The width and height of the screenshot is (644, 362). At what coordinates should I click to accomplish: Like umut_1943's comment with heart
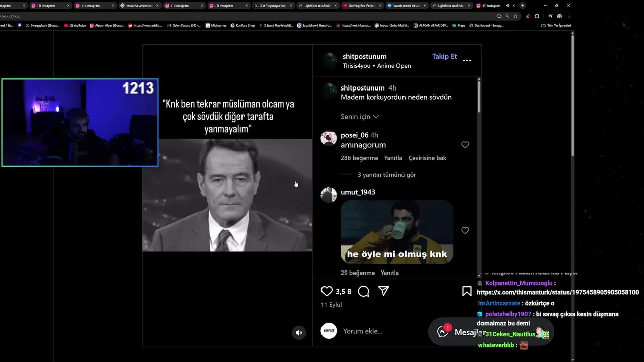click(x=465, y=230)
